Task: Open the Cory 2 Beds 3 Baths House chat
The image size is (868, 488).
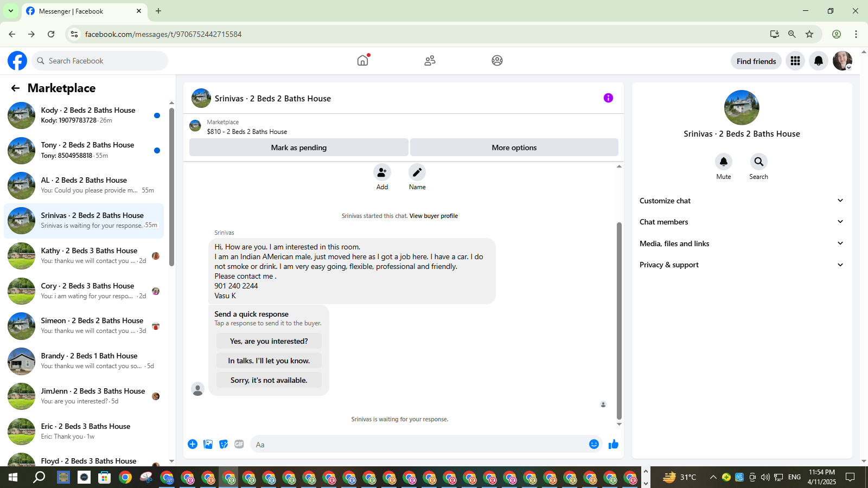Action: tap(84, 291)
